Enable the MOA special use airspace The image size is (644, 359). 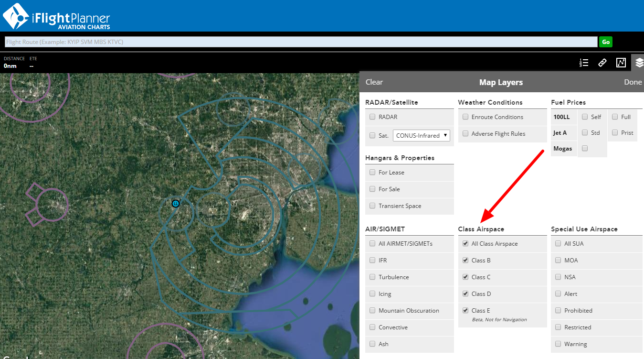pyautogui.click(x=558, y=261)
